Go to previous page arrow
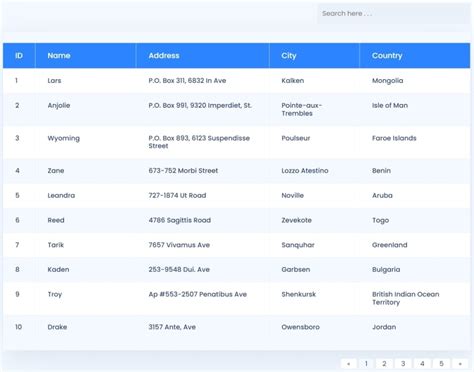Screen dimensions: 474x372 (348, 364)
